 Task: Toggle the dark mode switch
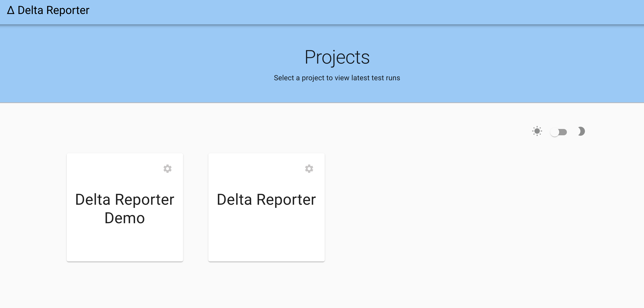click(x=559, y=132)
